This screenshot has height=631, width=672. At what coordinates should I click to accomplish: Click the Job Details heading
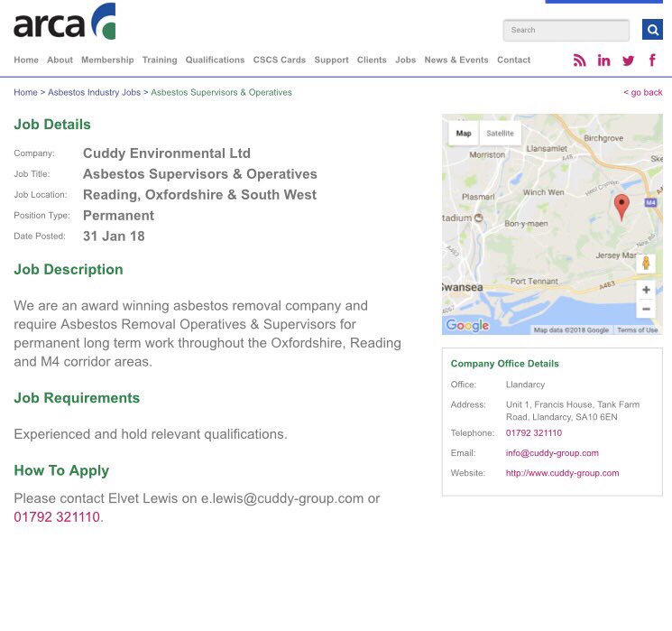tap(52, 125)
